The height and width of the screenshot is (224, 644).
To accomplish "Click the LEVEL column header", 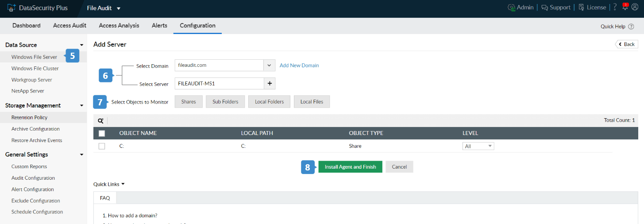I will click(470, 133).
